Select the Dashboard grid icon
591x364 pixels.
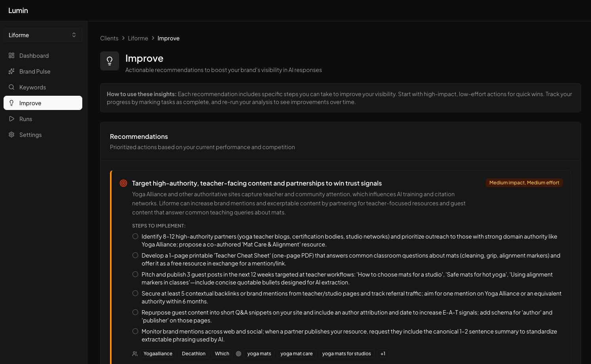click(11, 55)
